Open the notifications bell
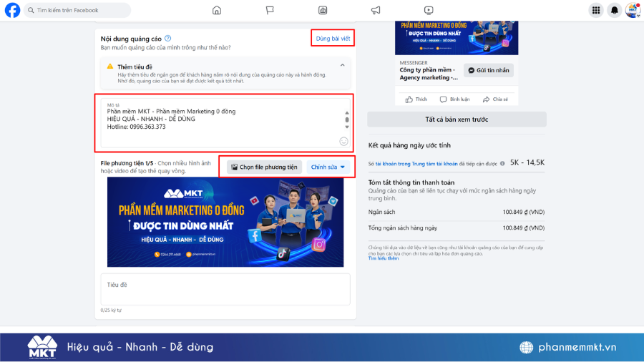The height and width of the screenshot is (362, 644). 615,10
